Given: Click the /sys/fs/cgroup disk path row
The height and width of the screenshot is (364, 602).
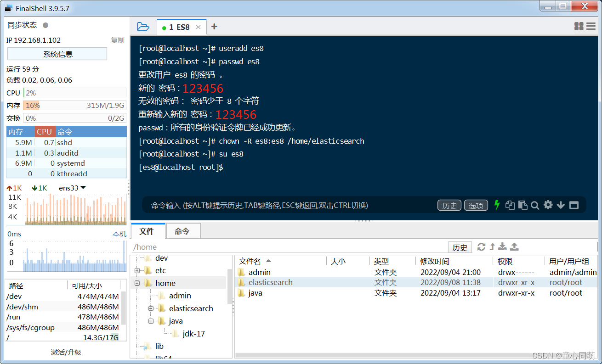Looking at the screenshot, I should [63, 327].
